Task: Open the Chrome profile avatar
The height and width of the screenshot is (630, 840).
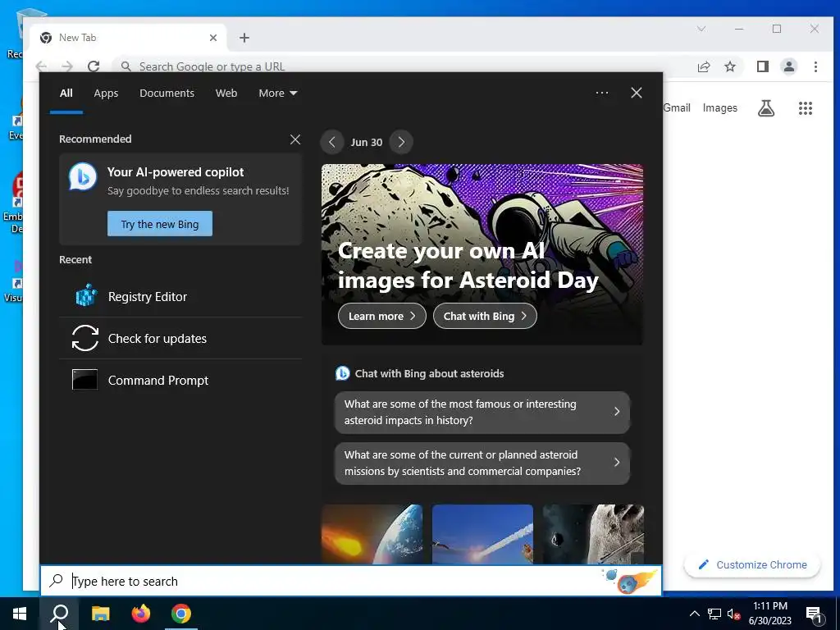Action: click(x=788, y=66)
